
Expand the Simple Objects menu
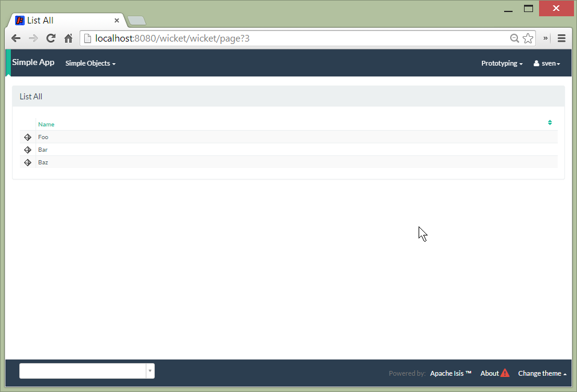pos(90,63)
